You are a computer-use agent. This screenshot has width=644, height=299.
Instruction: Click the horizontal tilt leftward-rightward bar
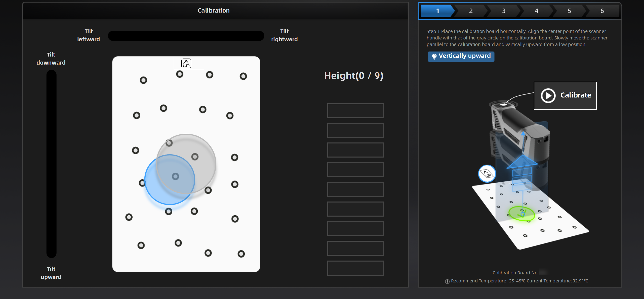(x=186, y=36)
